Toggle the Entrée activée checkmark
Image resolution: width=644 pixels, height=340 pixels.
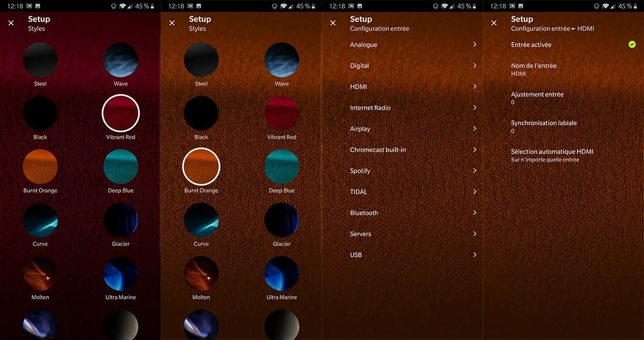(x=632, y=45)
